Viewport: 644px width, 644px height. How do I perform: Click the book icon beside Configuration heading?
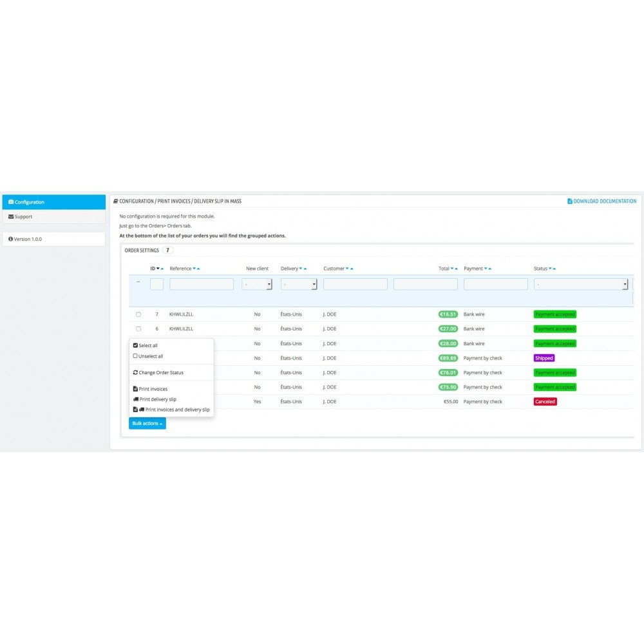pos(116,201)
